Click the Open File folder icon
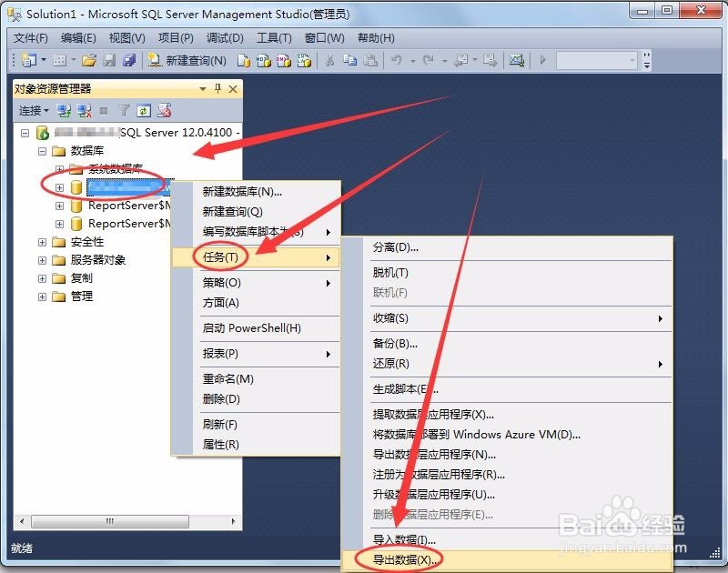 tap(89, 60)
